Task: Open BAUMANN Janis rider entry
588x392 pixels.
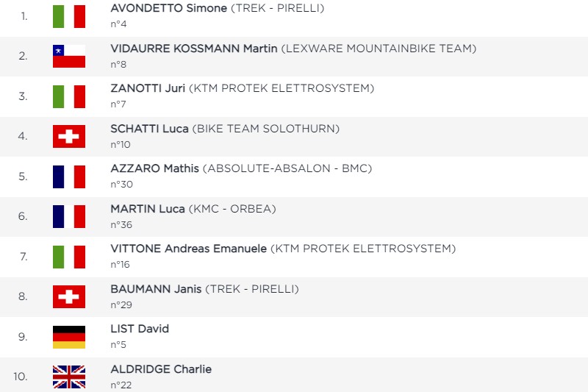Action: (156, 289)
